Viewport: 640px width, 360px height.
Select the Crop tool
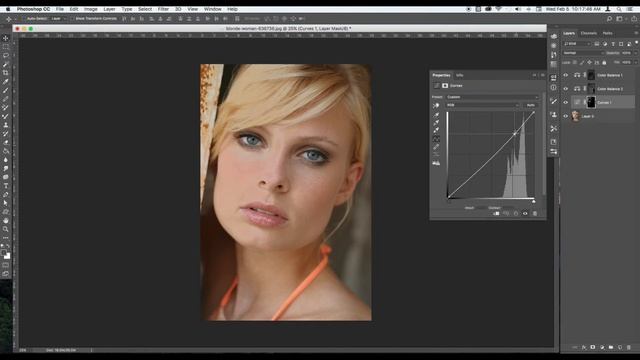[6, 73]
